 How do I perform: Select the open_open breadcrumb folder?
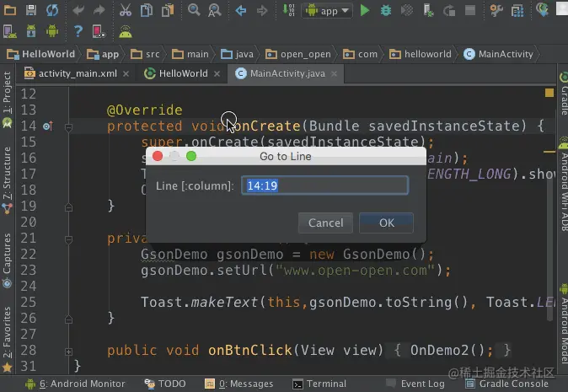(298, 54)
